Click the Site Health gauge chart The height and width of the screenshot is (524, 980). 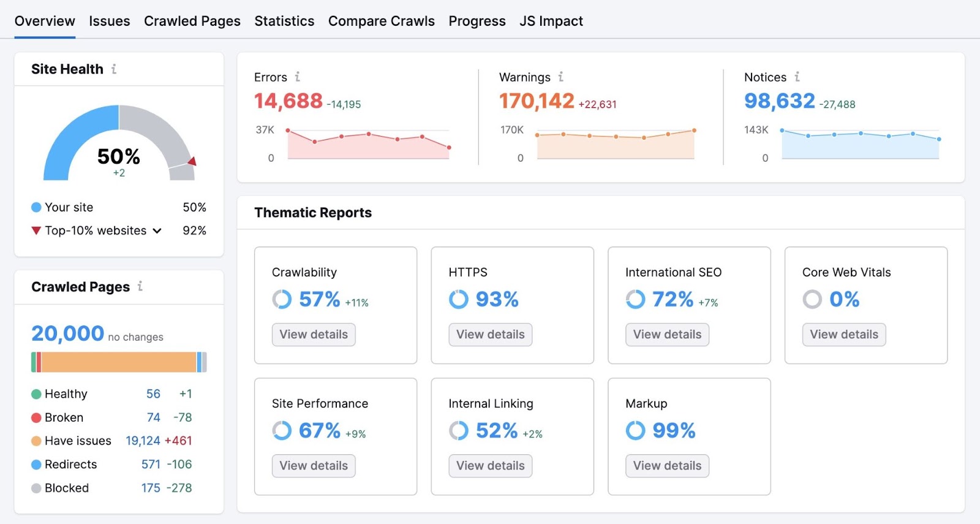tap(119, 143)
